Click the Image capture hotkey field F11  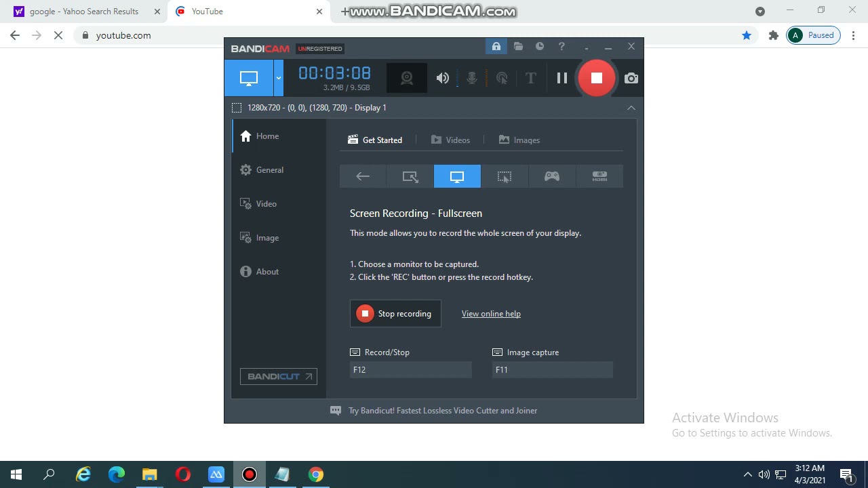(553, 369)
